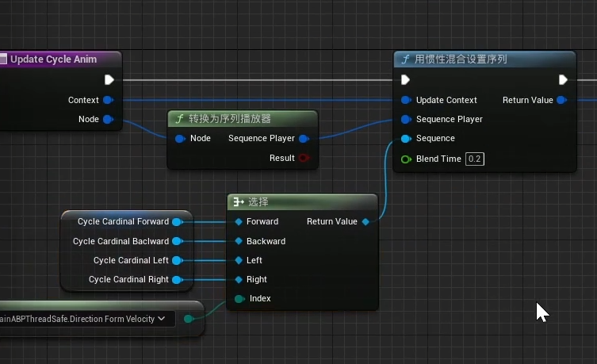Click the Left input pin on 选择 node
The height and width of the screenshot is (364, 597).
tap(239, 260)
